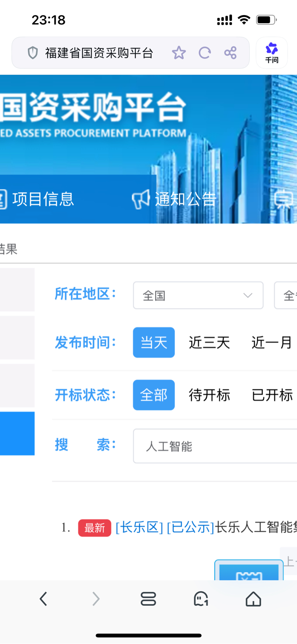Go back with the browser back arrow

click(x=43, y=599)
